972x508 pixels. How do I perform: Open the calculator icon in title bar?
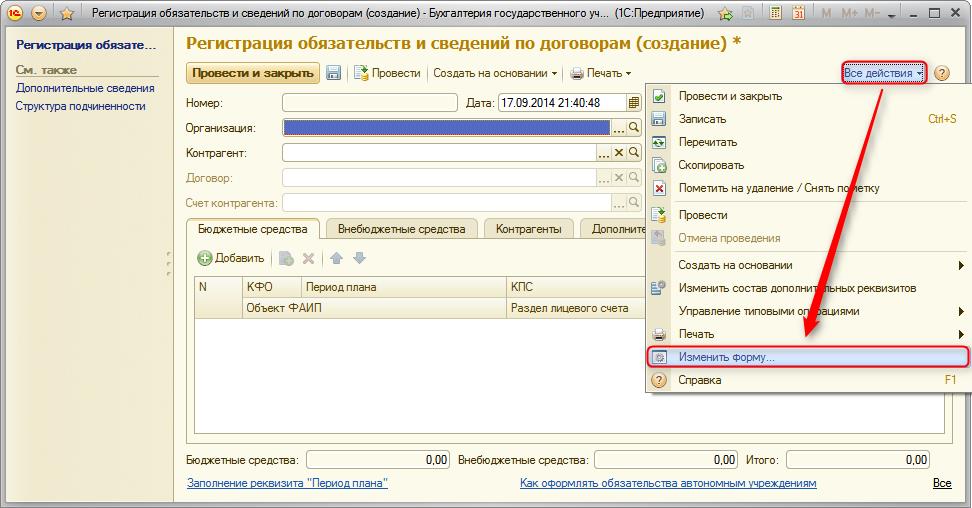coord(775,12)
